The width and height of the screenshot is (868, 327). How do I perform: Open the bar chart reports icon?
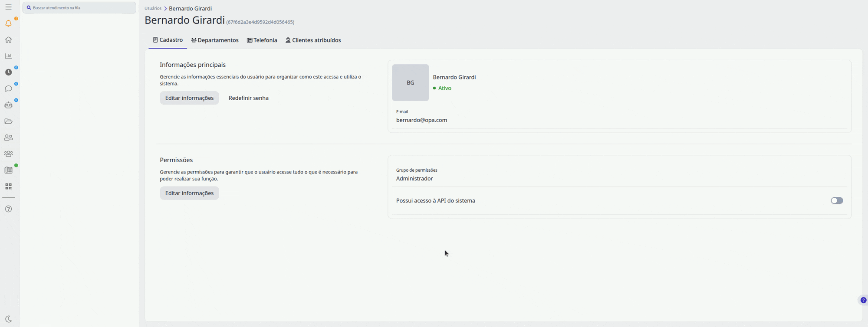click(x=8, y=56)
